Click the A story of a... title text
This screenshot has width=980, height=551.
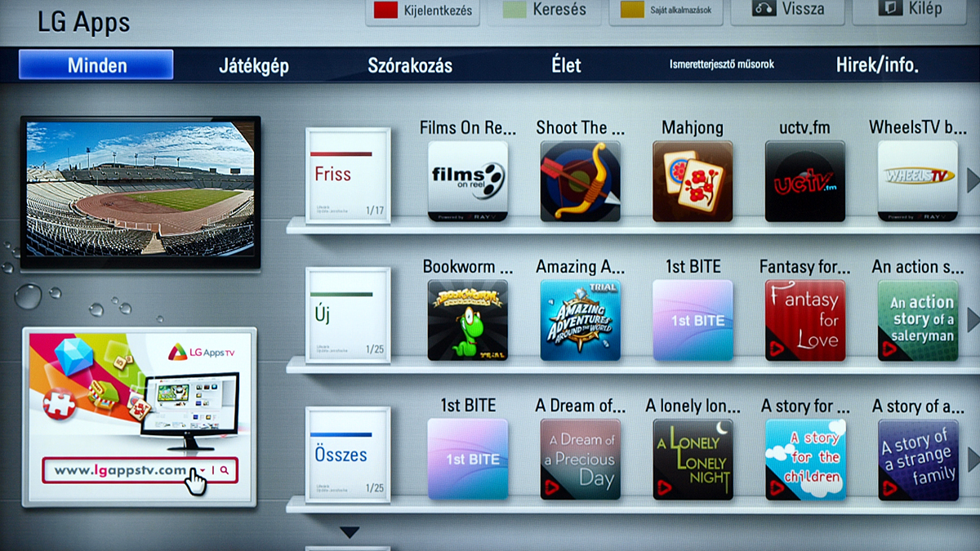pyautogui.click(x=917, y=406)
